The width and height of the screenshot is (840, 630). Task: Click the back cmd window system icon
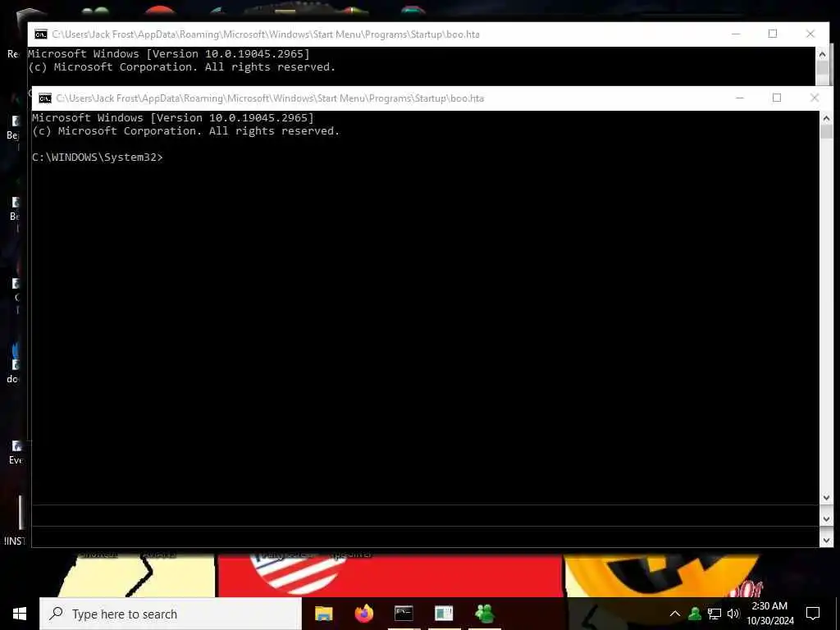point(41,34)
